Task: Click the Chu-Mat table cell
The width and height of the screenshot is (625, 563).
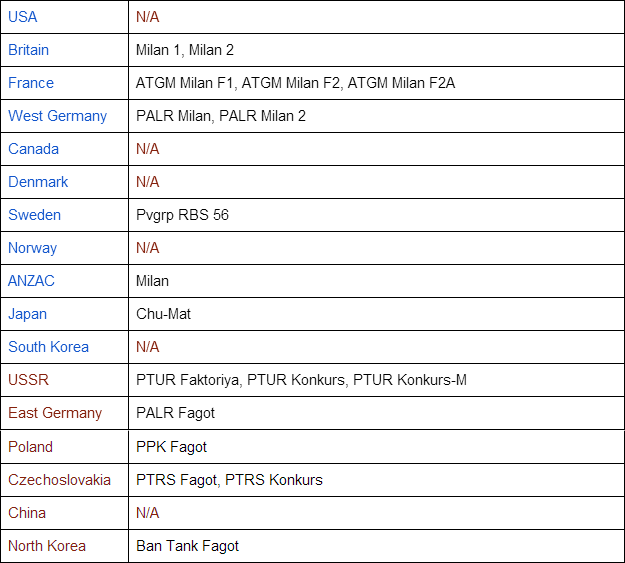Action: [163, 314]
